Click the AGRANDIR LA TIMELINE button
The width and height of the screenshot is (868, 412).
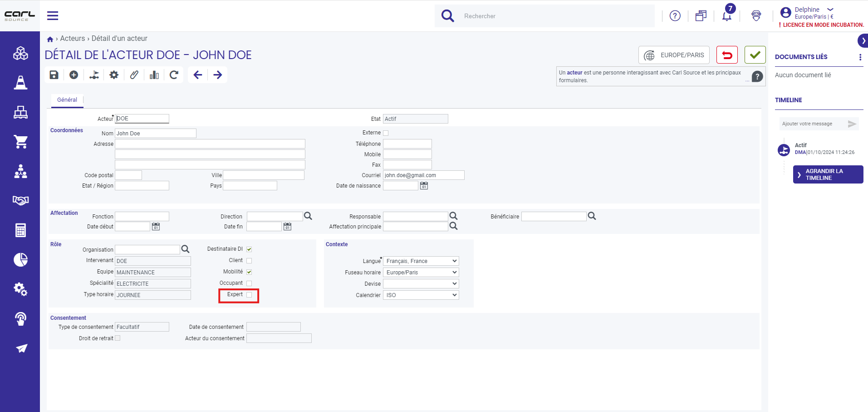828,174
